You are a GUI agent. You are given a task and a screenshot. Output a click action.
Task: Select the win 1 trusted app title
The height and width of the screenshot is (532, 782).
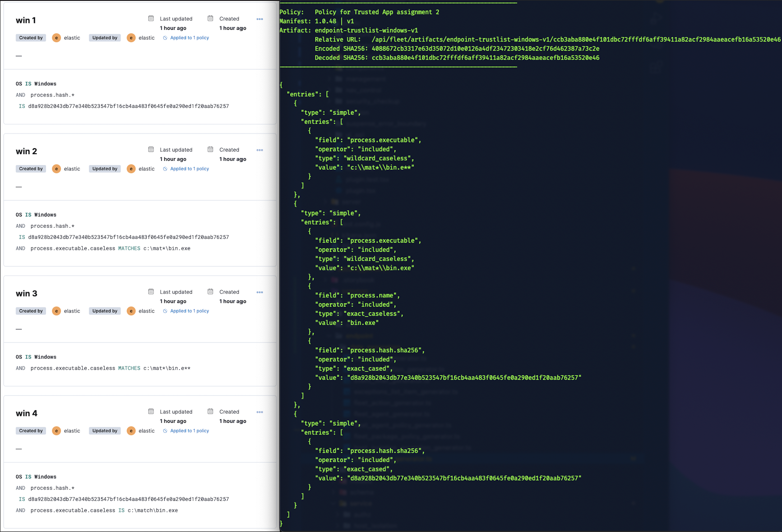click(x=26, y=20)
